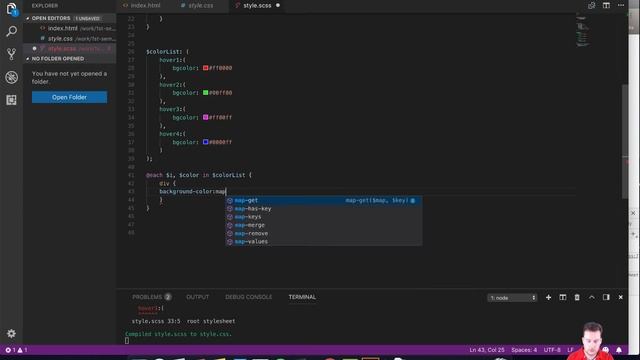
Task: Click the magenta #ff00ff color swatch
Action: [205, 117]
